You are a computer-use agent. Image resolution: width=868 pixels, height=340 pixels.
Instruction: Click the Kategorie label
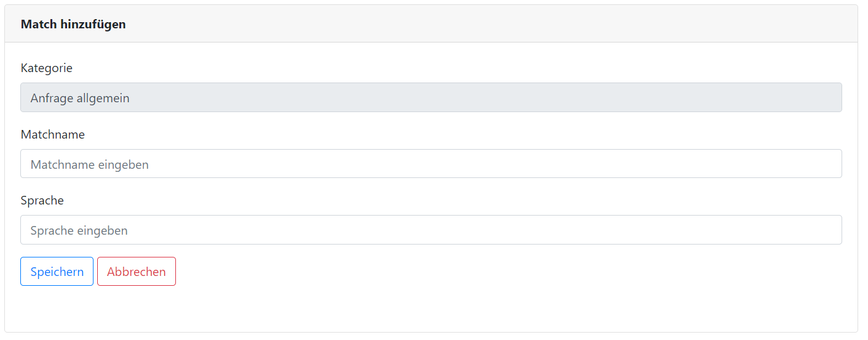(x=47, y=68)
